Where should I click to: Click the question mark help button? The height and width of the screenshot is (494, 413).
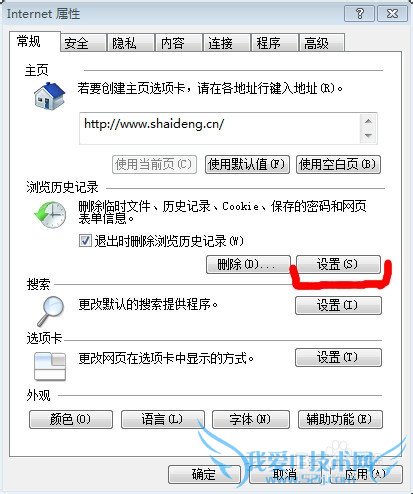(360, 14)
